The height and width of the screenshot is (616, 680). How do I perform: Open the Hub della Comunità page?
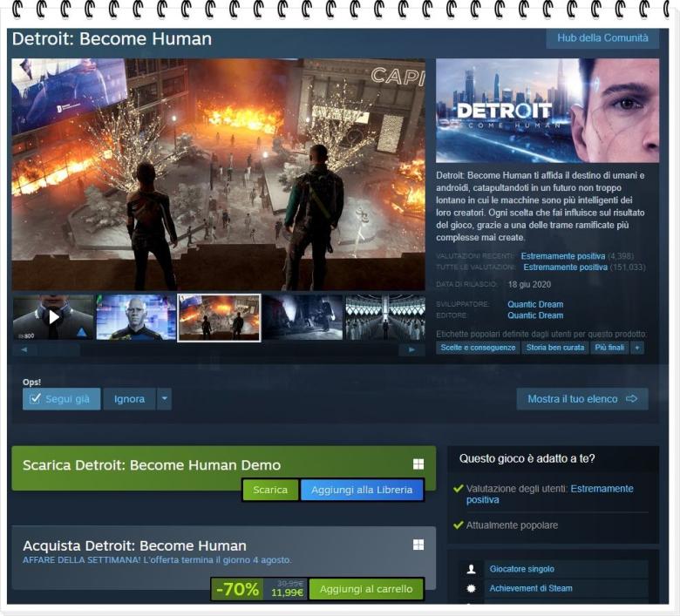(x=602, y=38)
